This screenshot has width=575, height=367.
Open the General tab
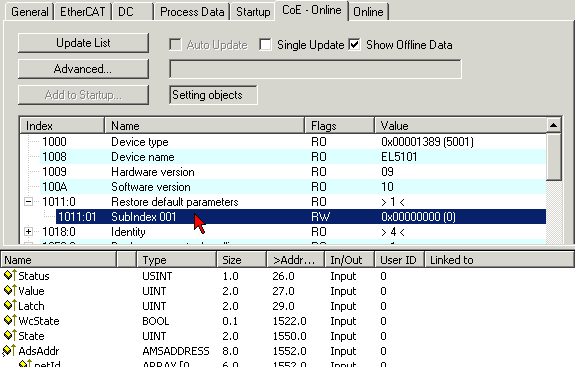pyautogui.click(x=30, y=12)
